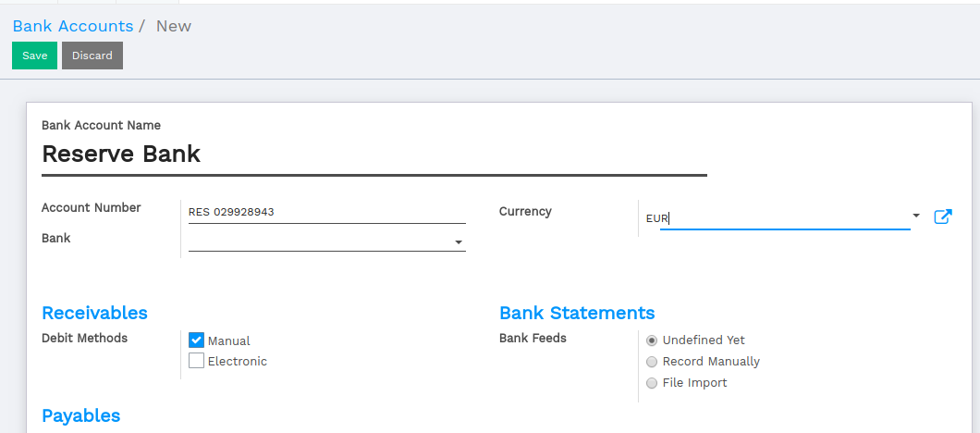This screenshot has width=980, height=433.
Task: Save the new bank account
Action: 35,56
